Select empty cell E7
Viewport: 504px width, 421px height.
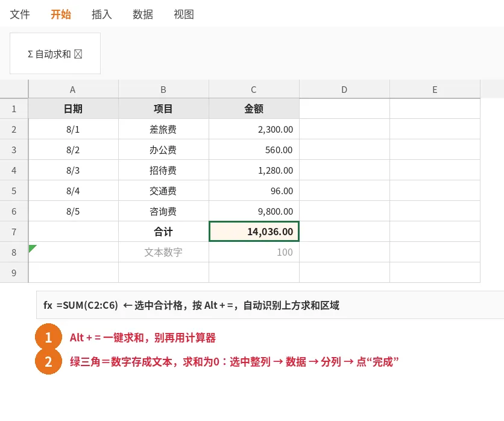[x=435, y=232]
